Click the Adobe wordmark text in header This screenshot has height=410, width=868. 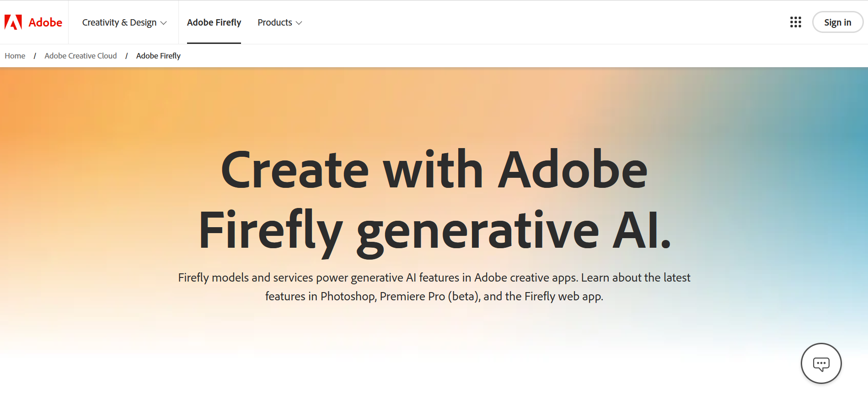pos(45,22)
